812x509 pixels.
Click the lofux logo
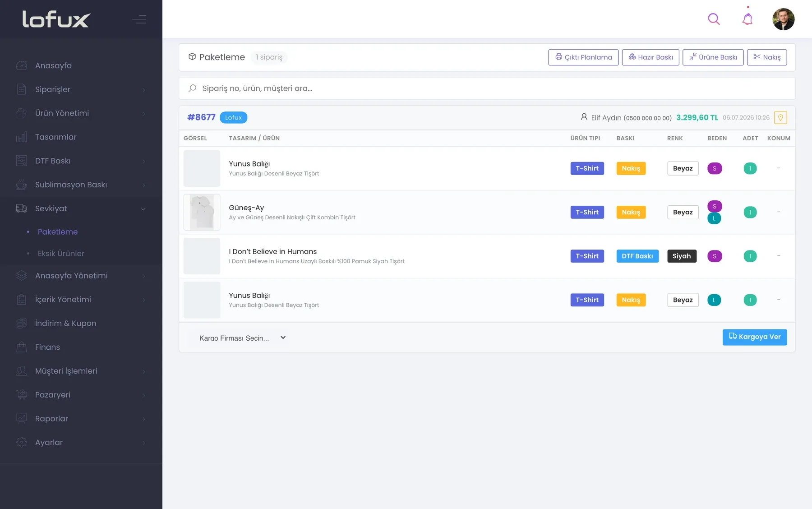(56, 19)
